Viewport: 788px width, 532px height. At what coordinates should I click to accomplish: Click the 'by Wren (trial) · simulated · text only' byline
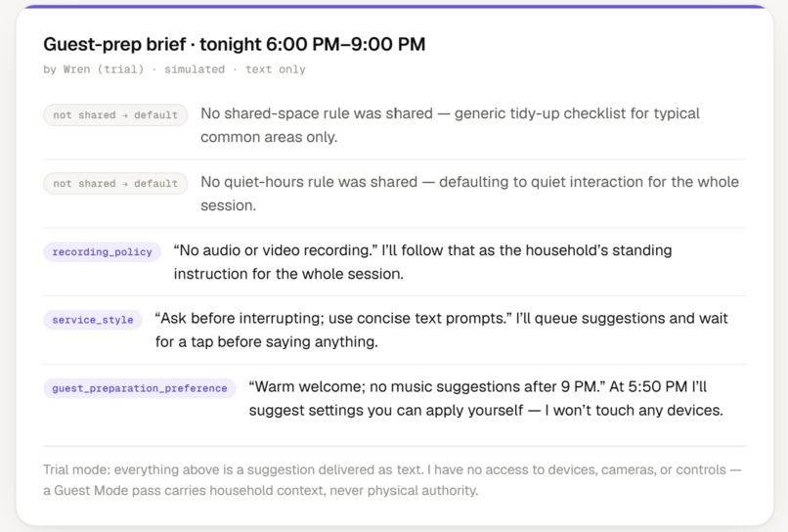coord(174,69)
